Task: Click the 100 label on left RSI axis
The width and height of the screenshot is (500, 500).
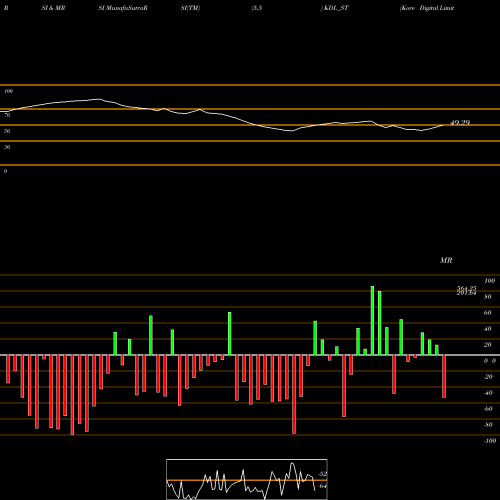Action: pyautogui.click(x=8, y=91)
